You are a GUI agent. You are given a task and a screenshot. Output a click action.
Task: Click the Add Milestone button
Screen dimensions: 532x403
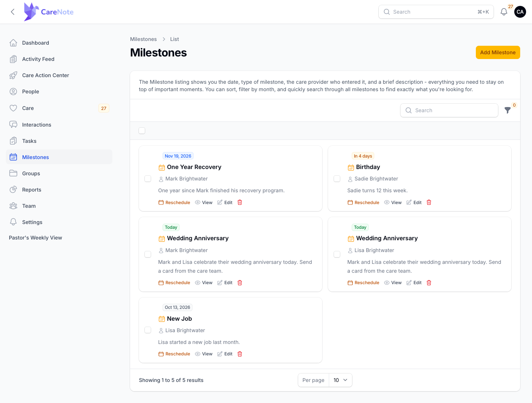coord(498,52)
